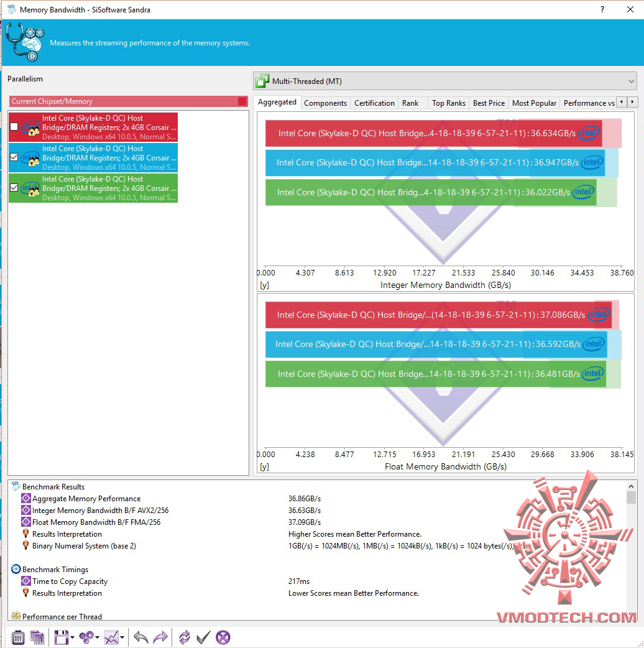Click the save floppy disk icon
The height and width of the screenshot is (648, 644).
coord(62,637)
